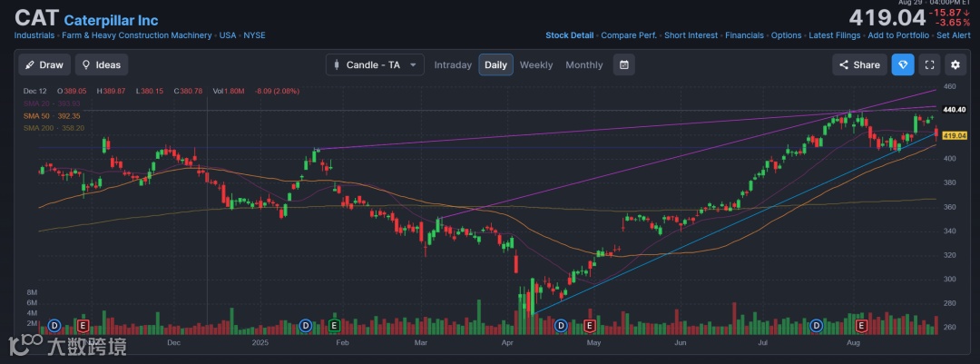Share the CAT chart
The image size is (980, 364).
tap(858, 64)
